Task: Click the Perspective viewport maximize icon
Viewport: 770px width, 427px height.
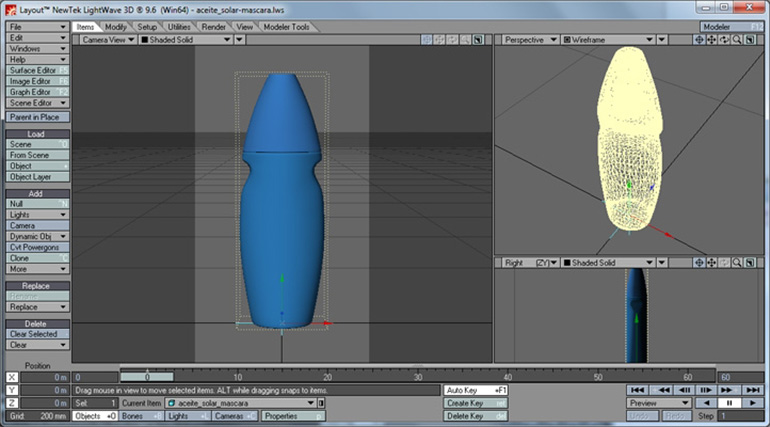Action: (x=750, y=40)
